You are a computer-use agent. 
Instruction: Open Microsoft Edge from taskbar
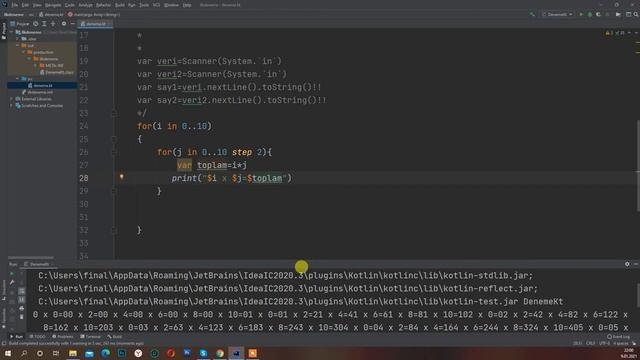click(x=105, y=353)
